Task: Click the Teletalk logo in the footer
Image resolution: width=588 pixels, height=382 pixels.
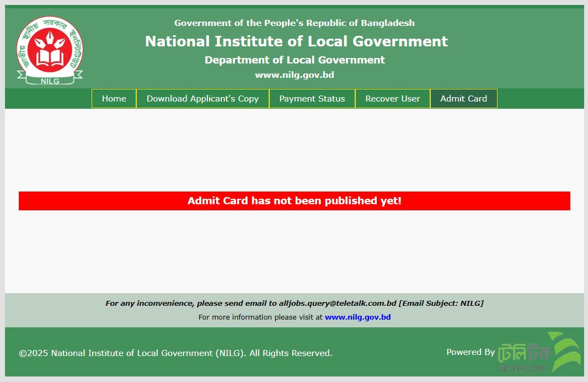Action: click(x=526, y=352)
